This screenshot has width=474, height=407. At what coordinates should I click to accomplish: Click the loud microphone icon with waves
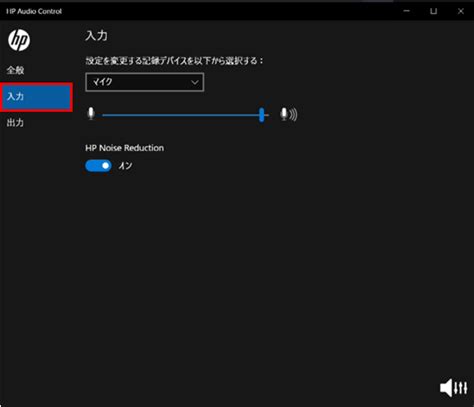(x=289, y=114)
